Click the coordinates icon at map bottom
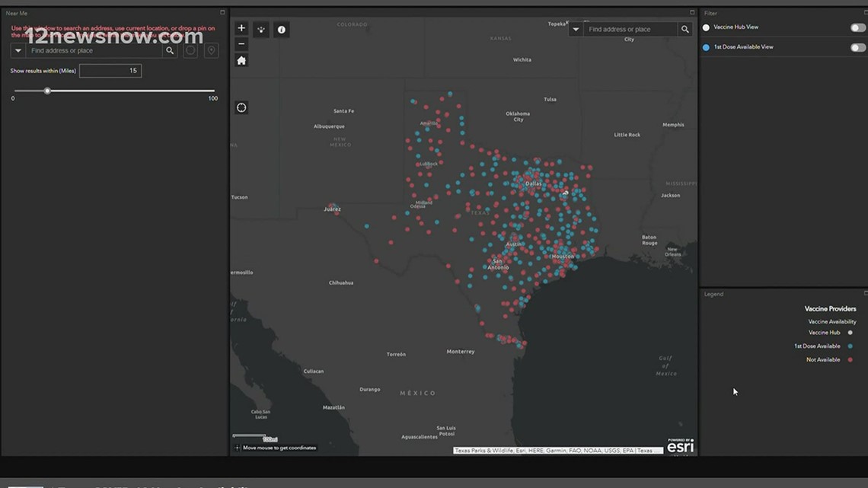This screenshot has height=488, width=868. click(x=237, y=448)
